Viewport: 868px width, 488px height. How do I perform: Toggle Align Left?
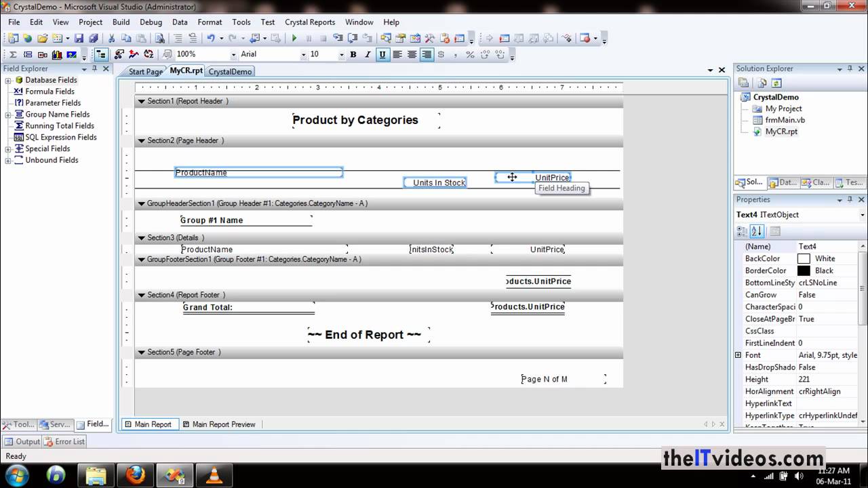pyautogui.click(x=397, y=54)
